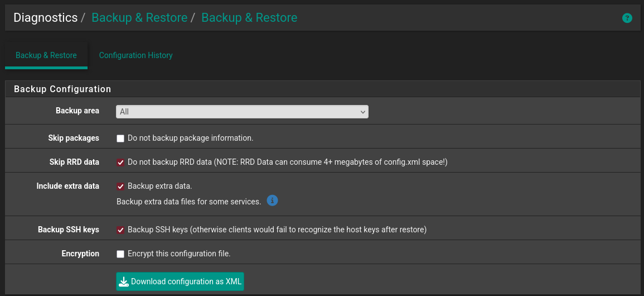
Task: Click Download configuration as XML button
Action: [180, 281]
